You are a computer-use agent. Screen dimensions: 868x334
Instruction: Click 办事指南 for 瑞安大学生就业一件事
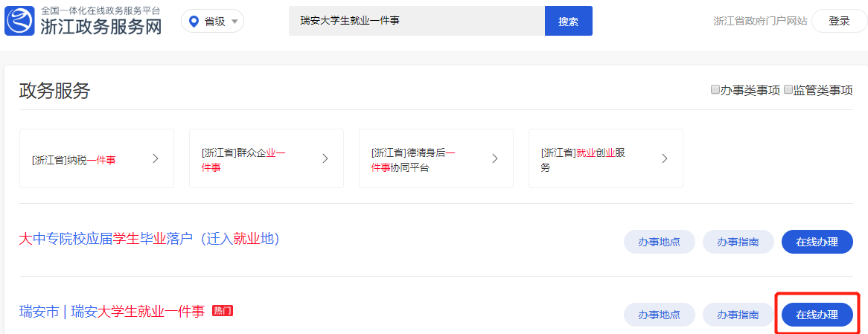738,315
